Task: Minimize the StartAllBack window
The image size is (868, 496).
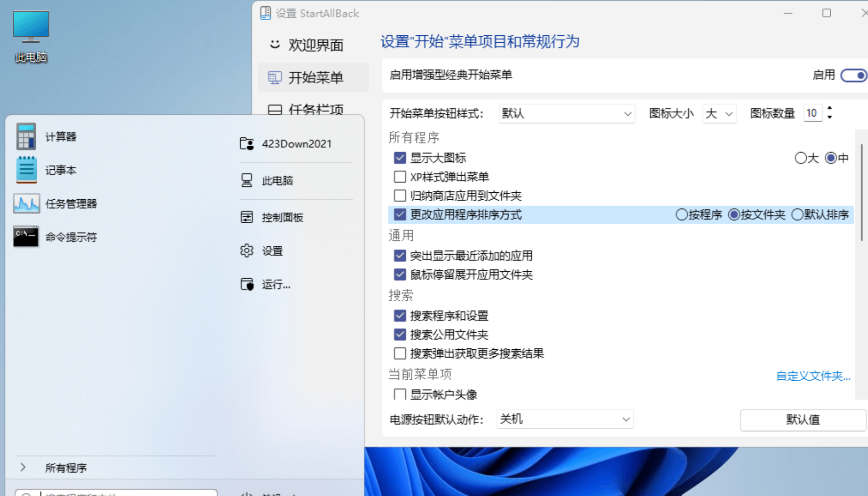Action: click(x=788, y=13)
